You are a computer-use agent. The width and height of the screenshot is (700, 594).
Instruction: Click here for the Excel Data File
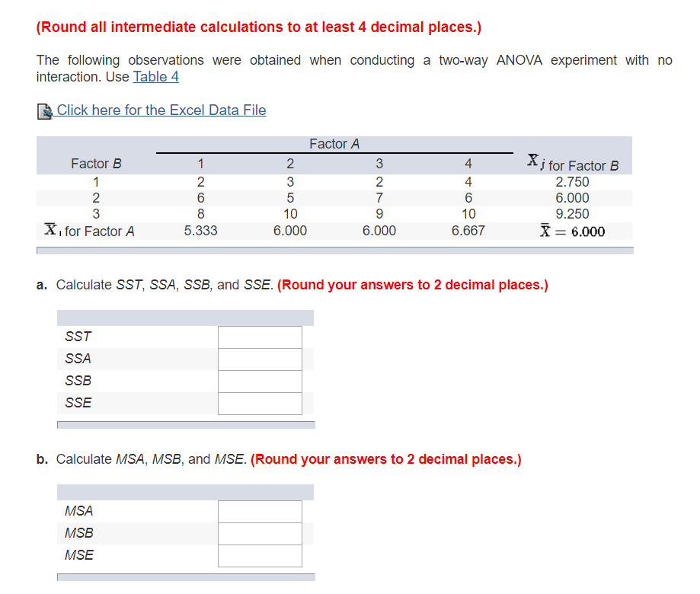(x=162, y=110)
